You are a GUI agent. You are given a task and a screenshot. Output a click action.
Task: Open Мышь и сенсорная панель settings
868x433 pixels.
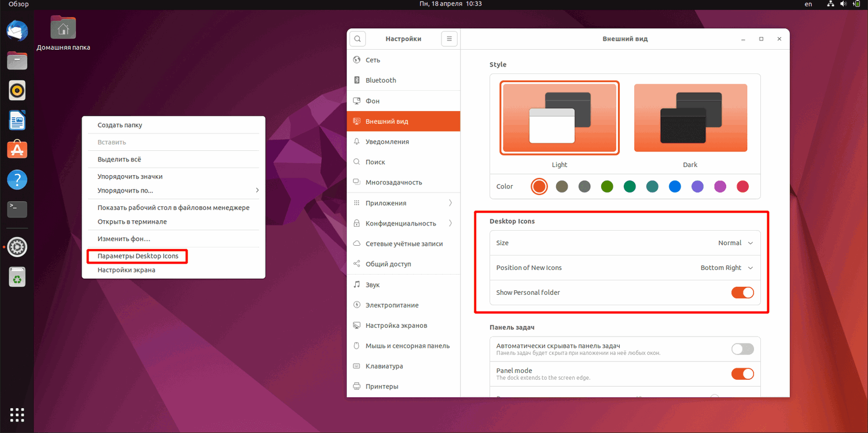click(403, 346)
